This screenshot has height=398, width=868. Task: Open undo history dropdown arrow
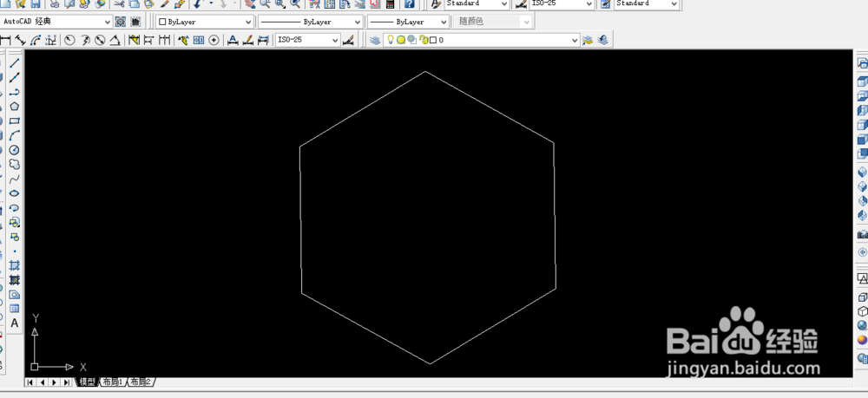tap(211, 3)
